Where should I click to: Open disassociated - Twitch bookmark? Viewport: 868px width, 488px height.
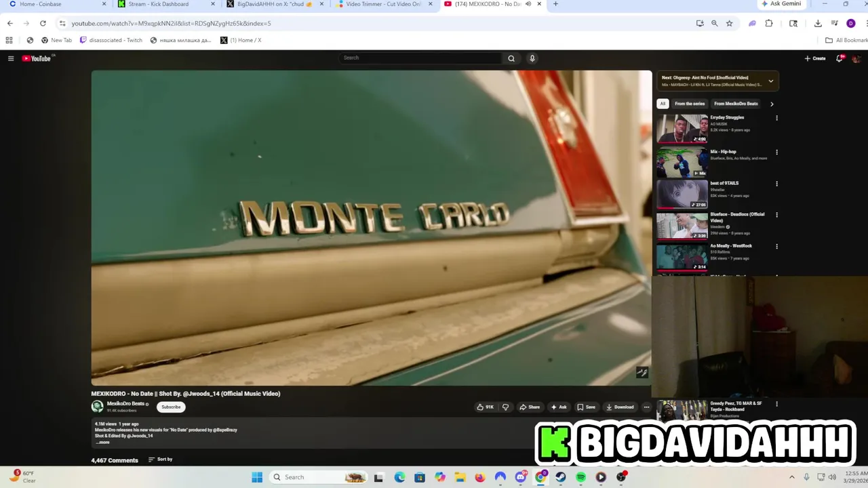(111, 40)
